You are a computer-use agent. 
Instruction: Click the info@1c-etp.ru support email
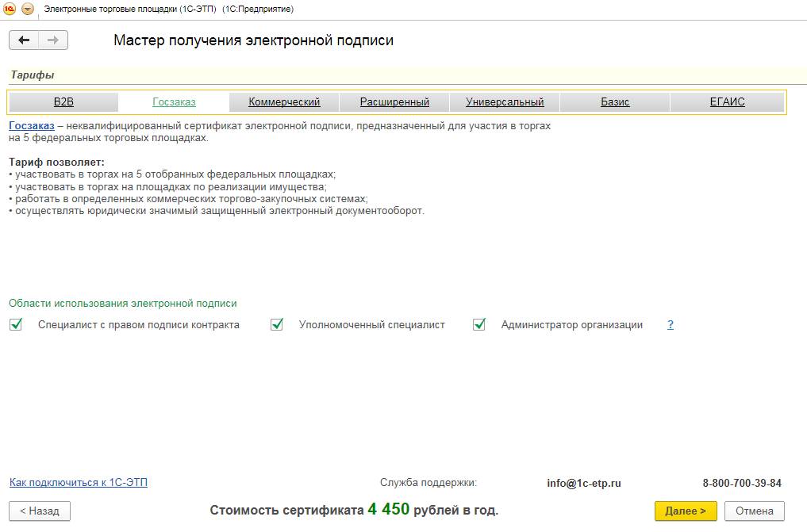click(584, 483)
